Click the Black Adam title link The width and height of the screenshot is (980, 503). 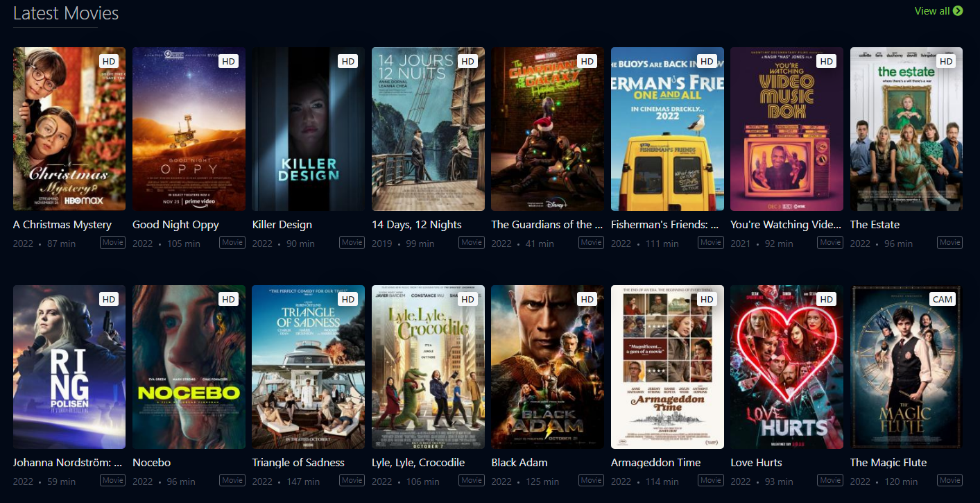(x=519, y=463)
